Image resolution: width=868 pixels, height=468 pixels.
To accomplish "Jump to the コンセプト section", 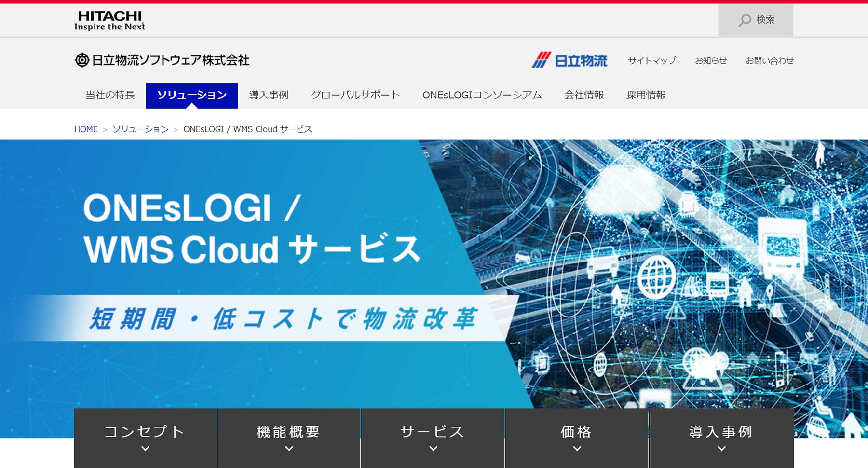I will [x=145, y=438].
